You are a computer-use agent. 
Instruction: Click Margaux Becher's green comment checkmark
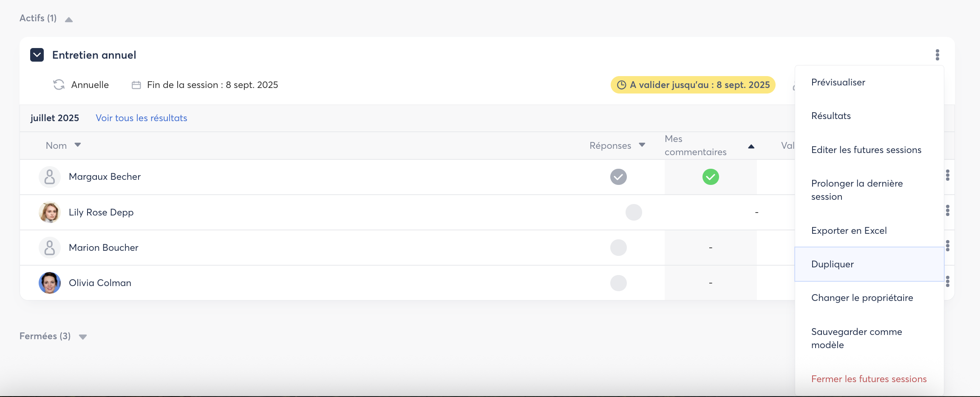[x=710, y=177]
